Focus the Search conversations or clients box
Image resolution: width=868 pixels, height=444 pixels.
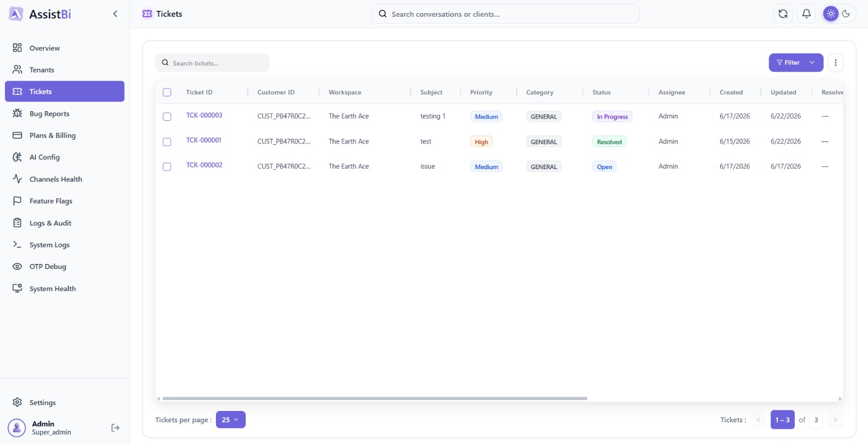pyautogui.click(x=505, y=14)
